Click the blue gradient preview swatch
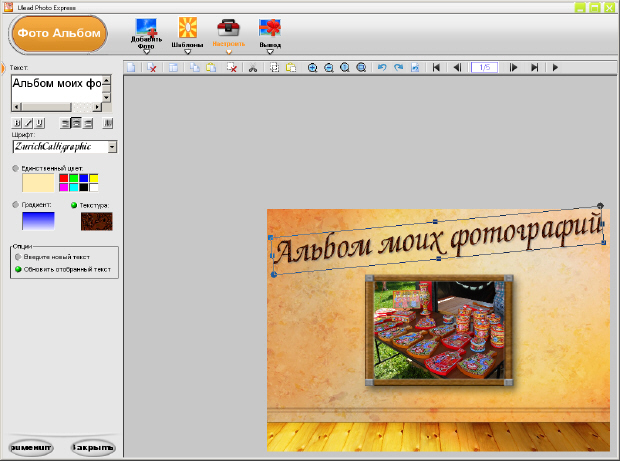The width and height of the screenshot is (620, 461). pyautogui.click(x=38, y=221)
